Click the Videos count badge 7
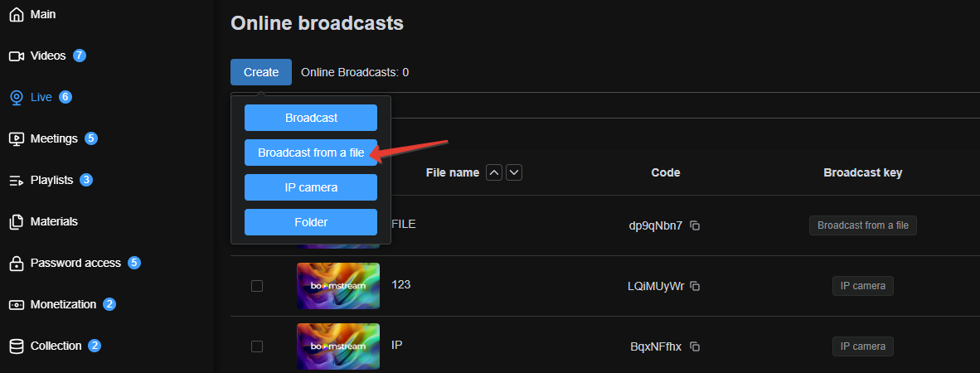The height and width of the screenshot is (373, 980). 80,56
